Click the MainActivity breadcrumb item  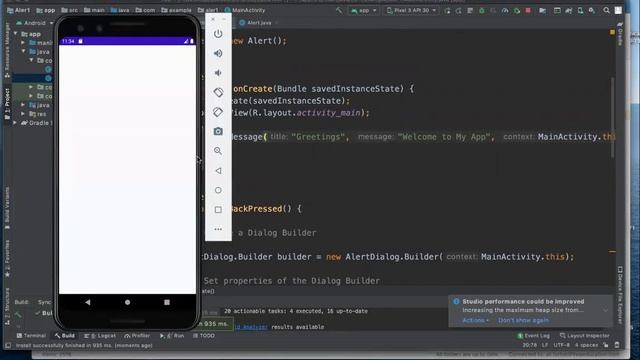coord(245,10)
